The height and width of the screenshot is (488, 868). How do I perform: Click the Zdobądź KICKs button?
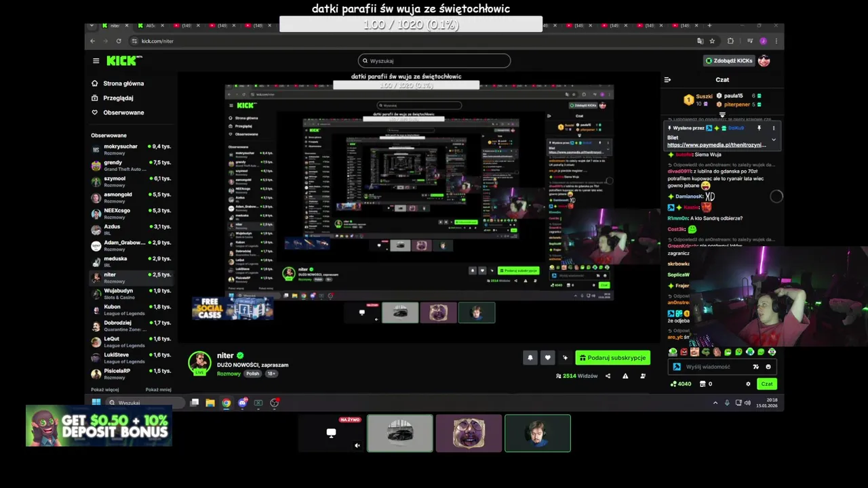(x=729, y=61)
